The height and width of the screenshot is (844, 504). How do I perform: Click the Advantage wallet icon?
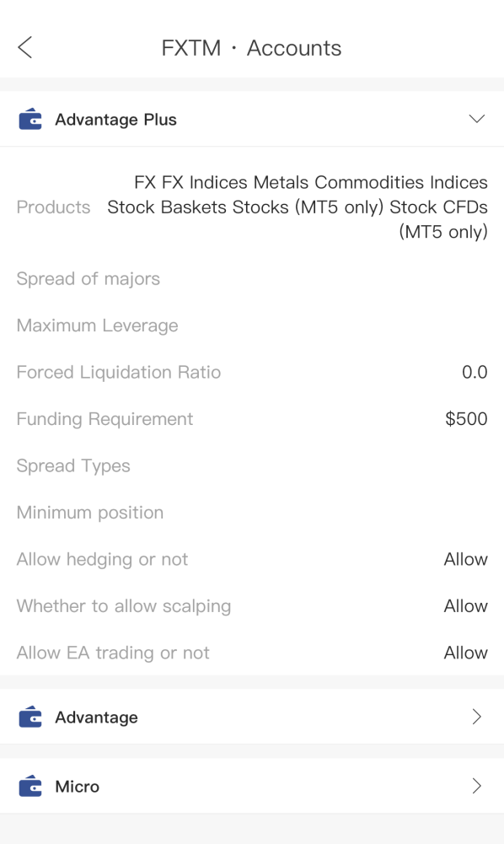[30, 717]
